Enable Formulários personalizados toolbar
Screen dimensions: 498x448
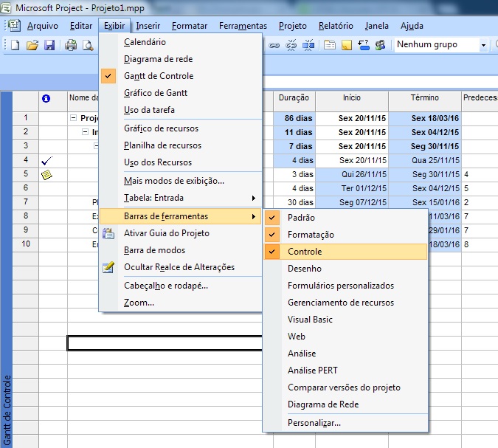[x=345, y=286]
